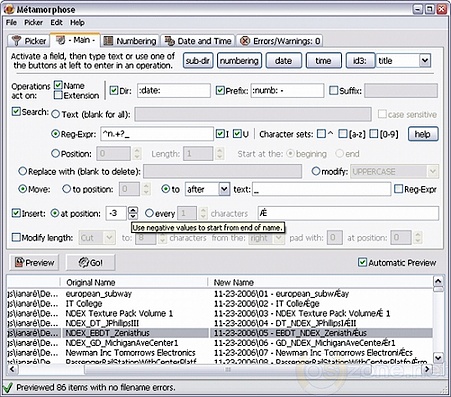Image resolution: width=451 pixels, height=397 pixels.
Task: Select the Position radio button
Action: point(55,154)
